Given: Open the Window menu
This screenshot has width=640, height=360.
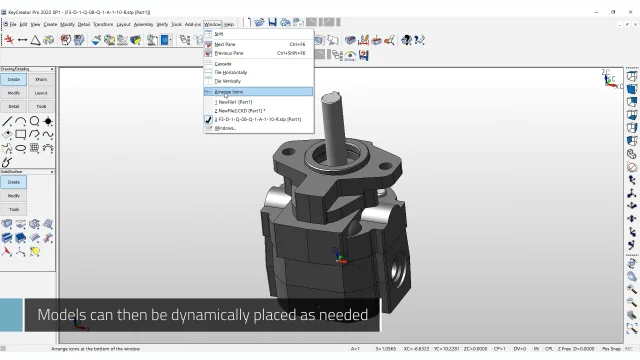Looking at the screenshot, I should pos(213,24).
